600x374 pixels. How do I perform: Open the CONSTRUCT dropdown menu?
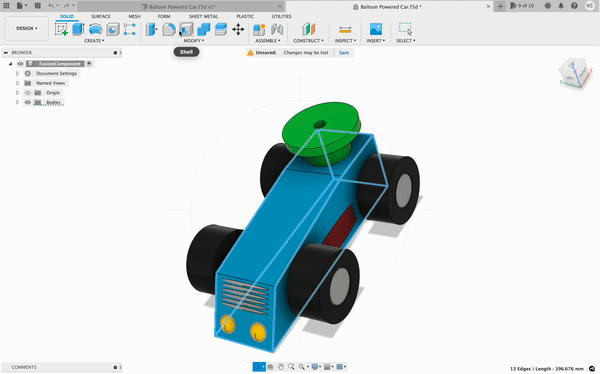(x=308, y=41)
